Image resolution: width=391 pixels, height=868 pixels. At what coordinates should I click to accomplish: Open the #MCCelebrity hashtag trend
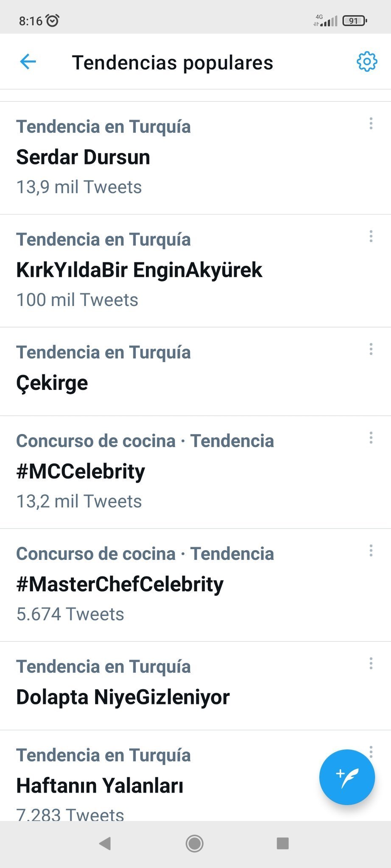pos(81,471)
